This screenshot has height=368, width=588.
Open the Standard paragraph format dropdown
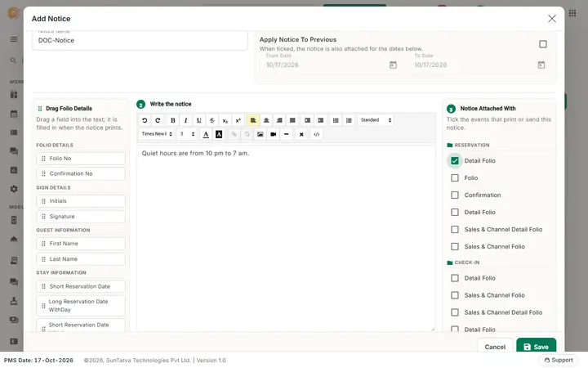click(376, 120)
